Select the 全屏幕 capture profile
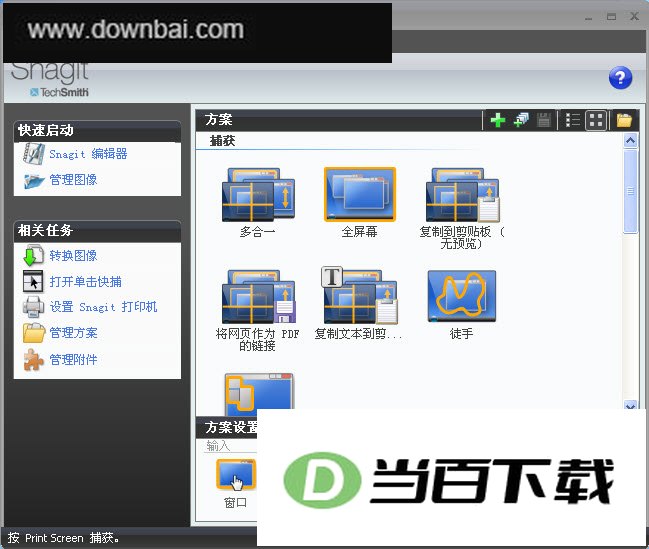Screen dimensions: 649x549 pos(360,202)
